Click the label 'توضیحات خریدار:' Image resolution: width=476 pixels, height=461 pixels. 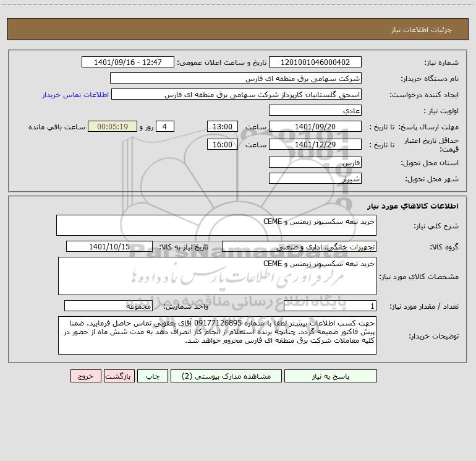(434, 336)
